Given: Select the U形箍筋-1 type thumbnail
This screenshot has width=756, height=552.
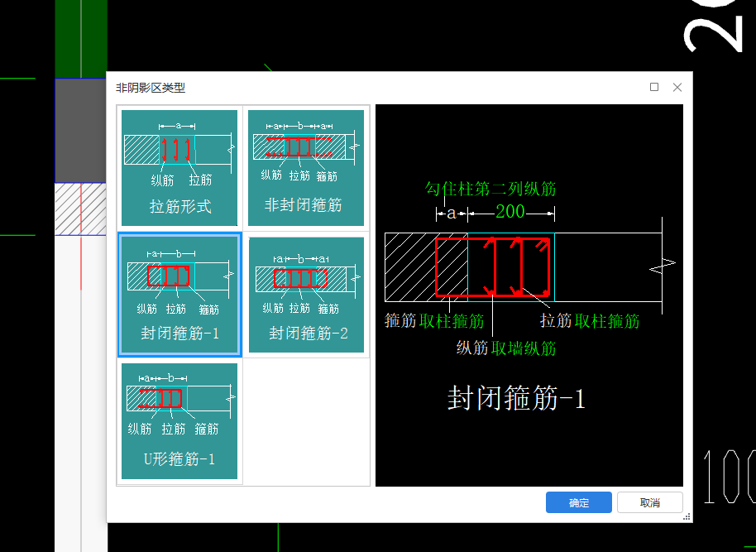Looking at the screenshot, I should pos(179,421).
